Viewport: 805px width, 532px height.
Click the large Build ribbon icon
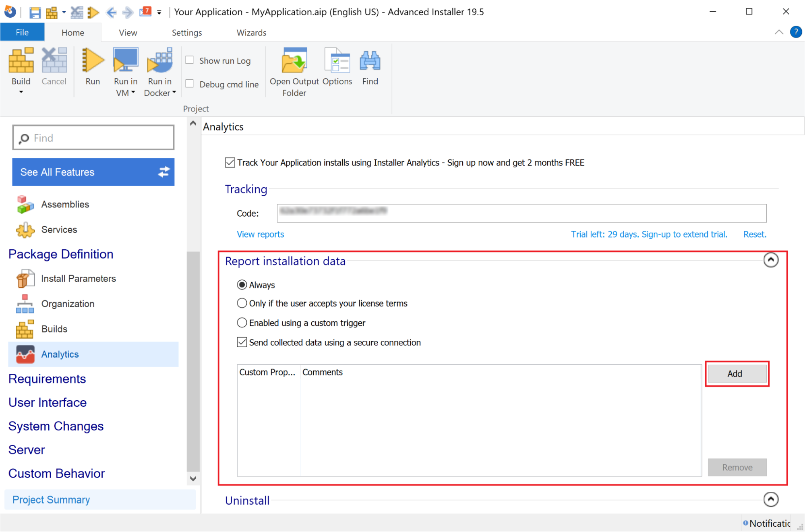coord(21,60)
